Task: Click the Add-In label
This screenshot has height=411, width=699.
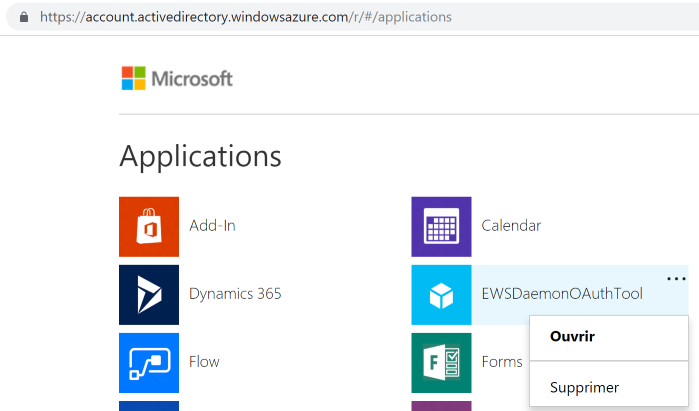Action: [212, 226]
